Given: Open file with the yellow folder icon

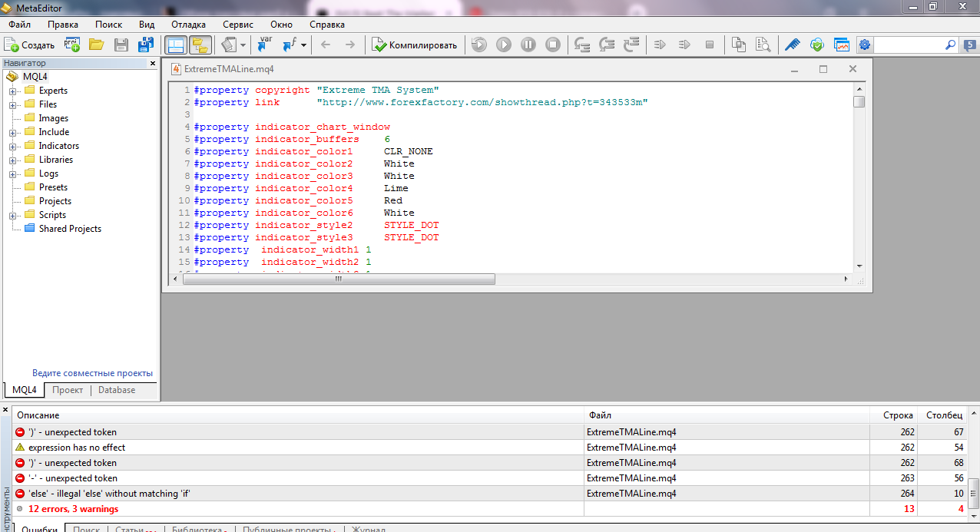Looking at the screenshot, I should coord(96,45).
